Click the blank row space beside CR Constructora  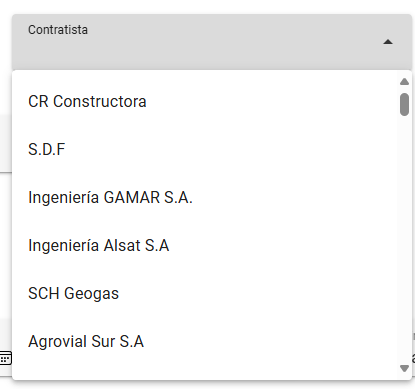click(272, 101)
